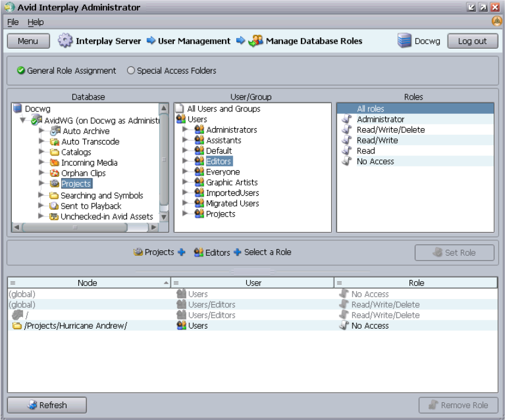Screen dimensions: 505x420
Task: Click the Administrators group icon
Action: pos(199,129)
